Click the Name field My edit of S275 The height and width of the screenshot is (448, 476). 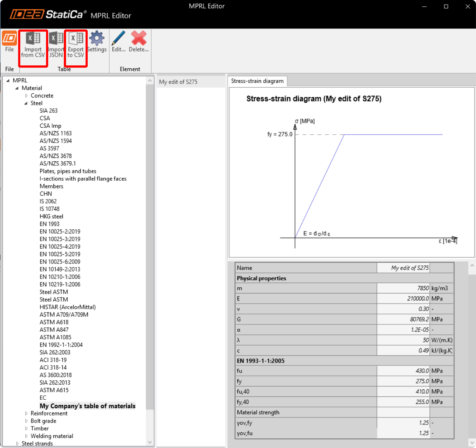403,268
